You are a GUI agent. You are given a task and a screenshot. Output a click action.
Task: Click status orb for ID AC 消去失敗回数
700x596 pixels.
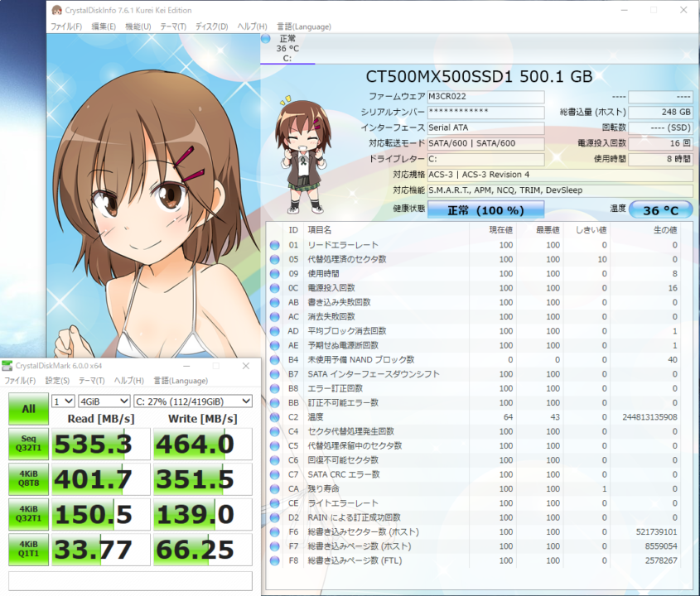[274, 316]
